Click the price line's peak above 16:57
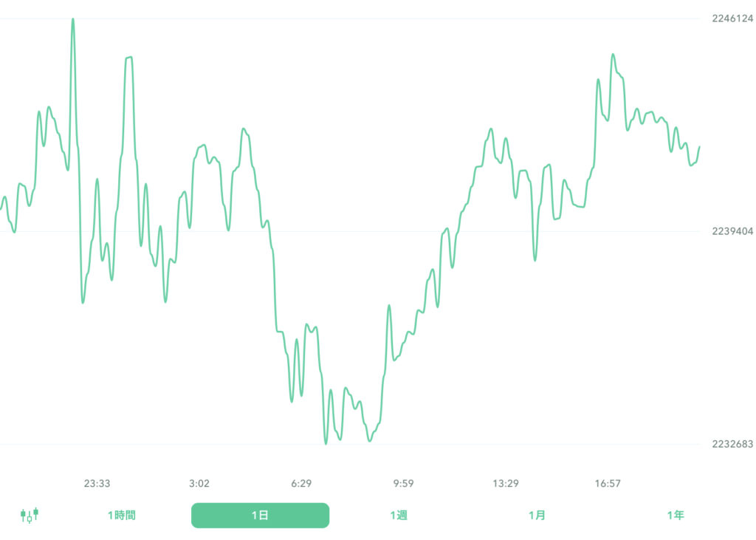Image resolution: width=756 pixels, height=540 pixels. pyautogui.click(x=613, y=55)
